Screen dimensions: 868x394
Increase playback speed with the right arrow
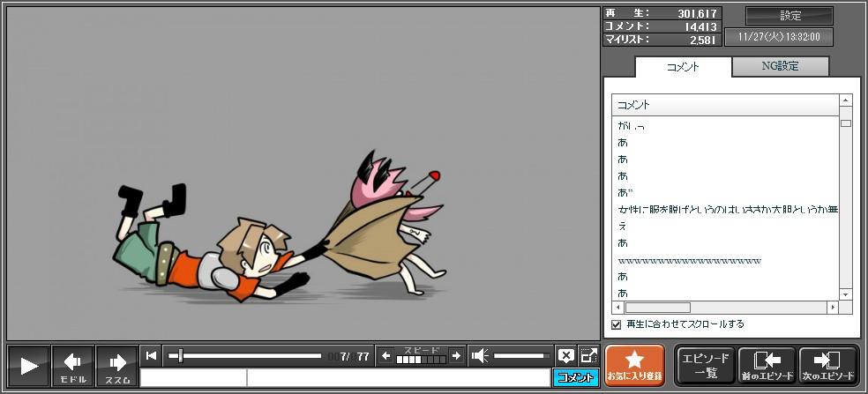click(455, 356)
